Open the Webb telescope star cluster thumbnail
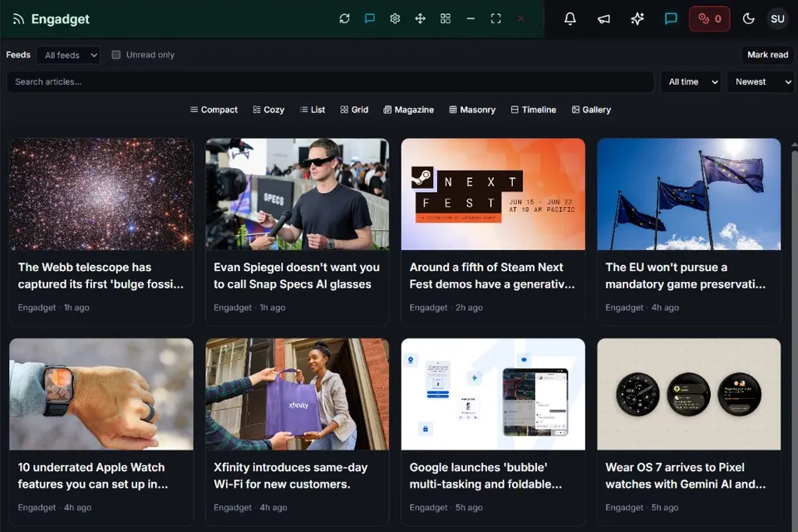Image resolution: width=798 pixels, height=532 pixels. (101, 194)
